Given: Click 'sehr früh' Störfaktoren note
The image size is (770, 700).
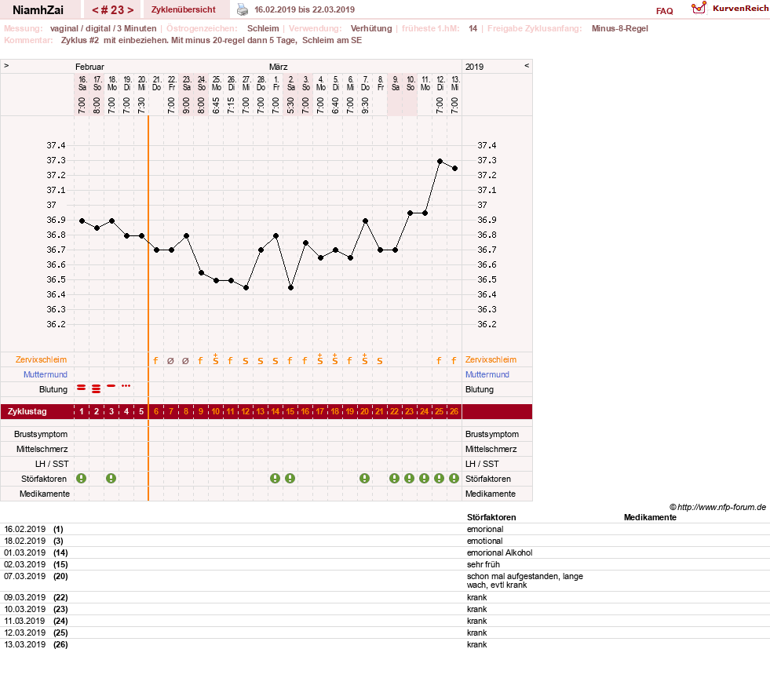Looking at the screenshot, I should pyautogui.click(x=484, y=564).
